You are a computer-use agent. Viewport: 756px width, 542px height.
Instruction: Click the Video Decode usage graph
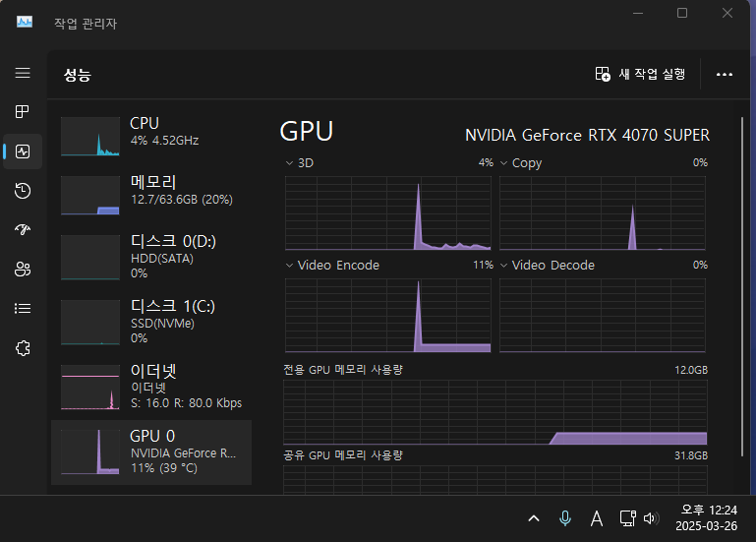pyautogui.click(x=603, y=315)
